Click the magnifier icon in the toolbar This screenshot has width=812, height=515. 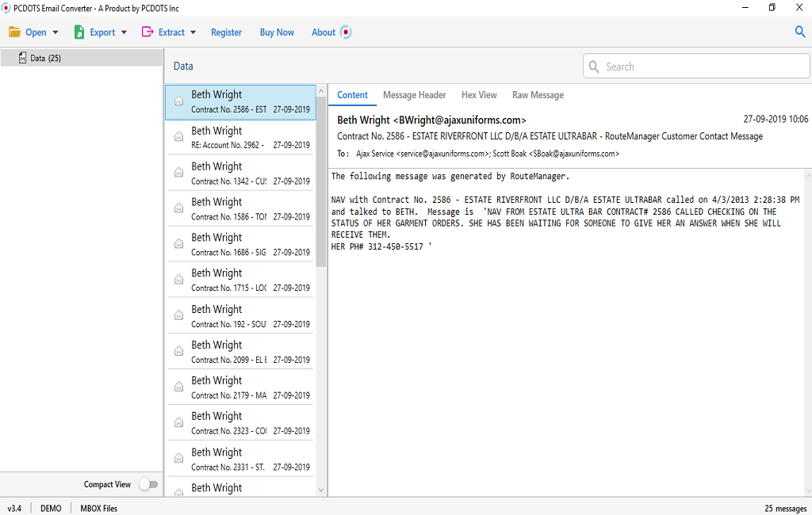(800, 32)
